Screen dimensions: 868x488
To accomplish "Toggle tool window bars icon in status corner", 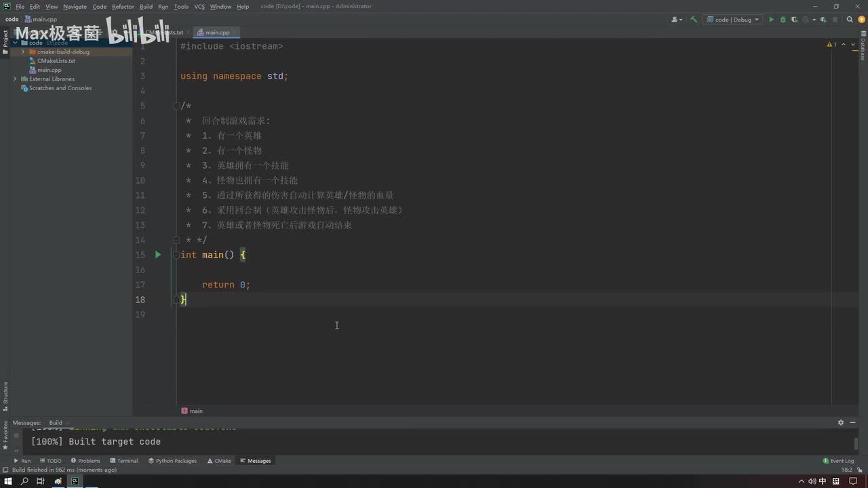I will (5, 470).
